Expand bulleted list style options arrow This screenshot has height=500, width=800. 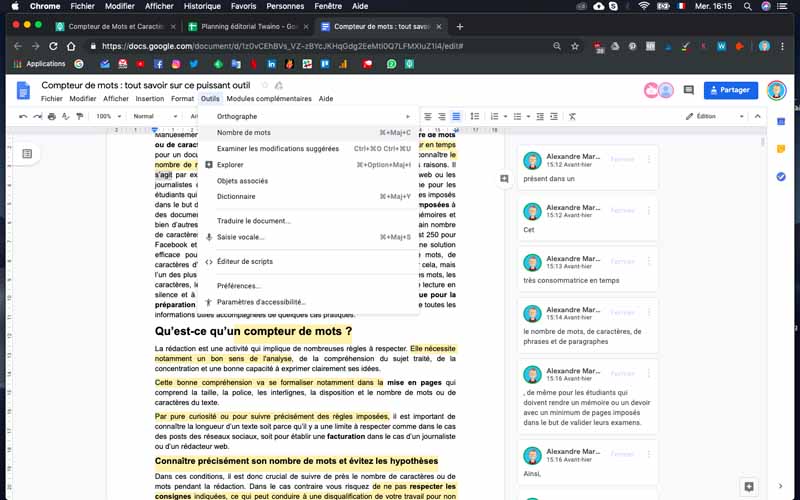528,116
